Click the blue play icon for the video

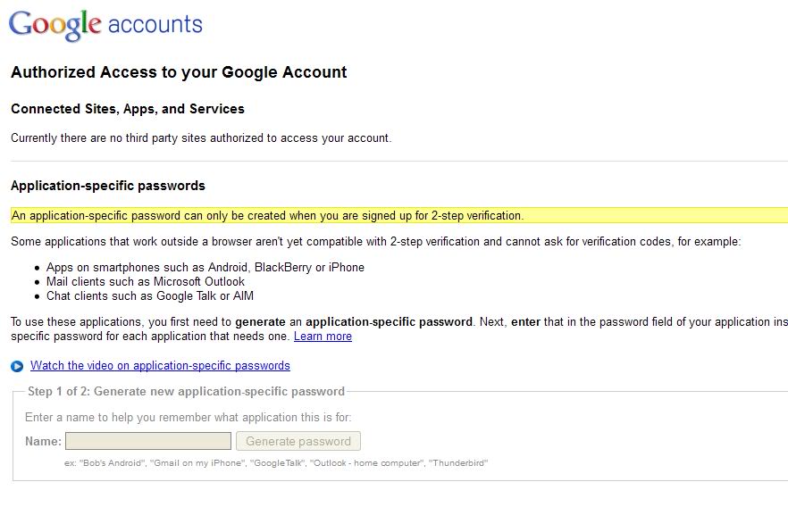pyautogui.click(x=15, y=365)
